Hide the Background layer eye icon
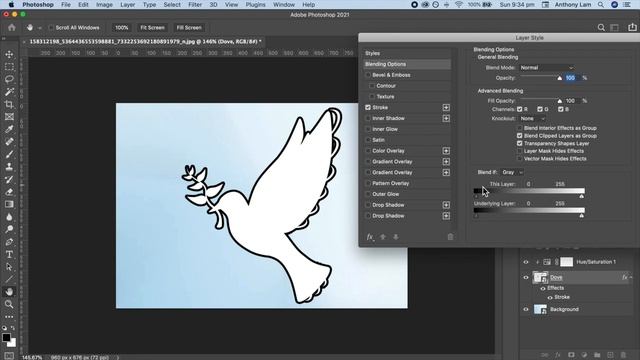 coord(526,309)
